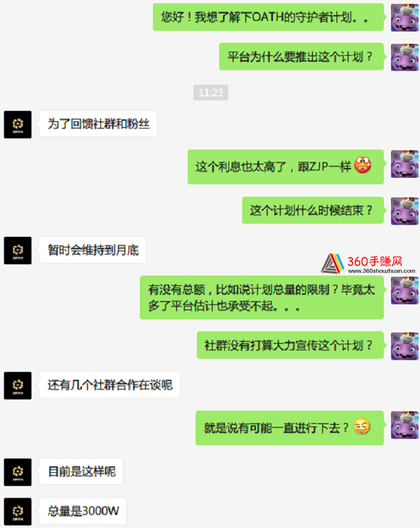Screen dimensions: 420x528
Task: Click the user avatar beside 社群没有打算大力宣传
Action: pos(404,346)
